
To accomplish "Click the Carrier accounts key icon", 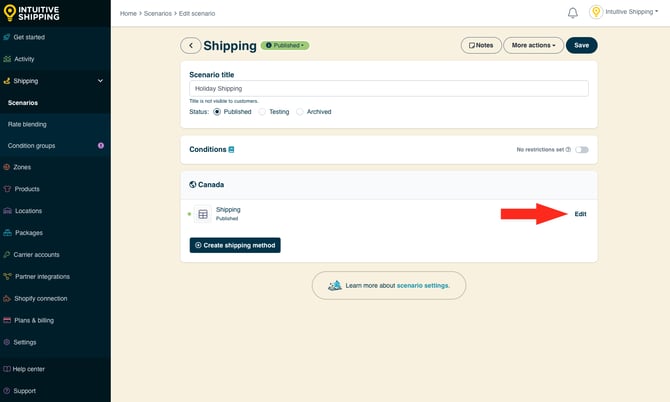I will pyautogui.click(x=6, y=255).
